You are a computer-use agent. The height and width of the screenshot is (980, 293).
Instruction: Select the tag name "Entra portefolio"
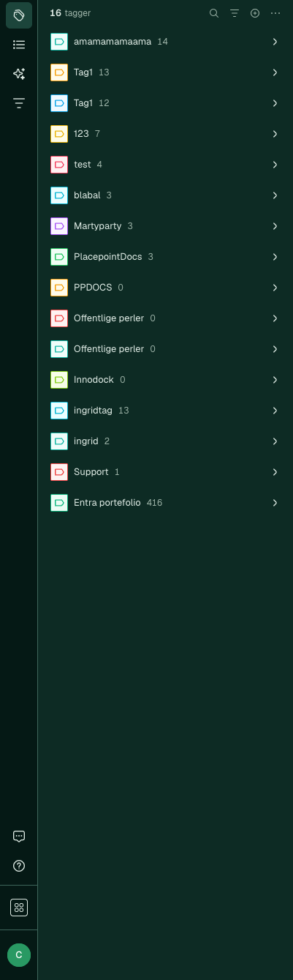click(107, 503)
